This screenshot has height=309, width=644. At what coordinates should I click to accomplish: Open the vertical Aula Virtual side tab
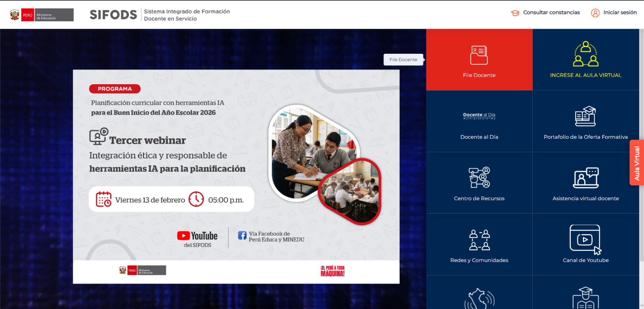point(637,163)
